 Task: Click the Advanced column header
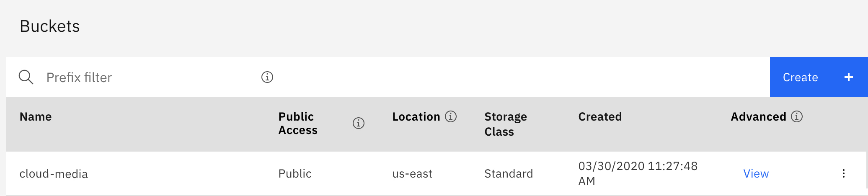pos(758,116)
